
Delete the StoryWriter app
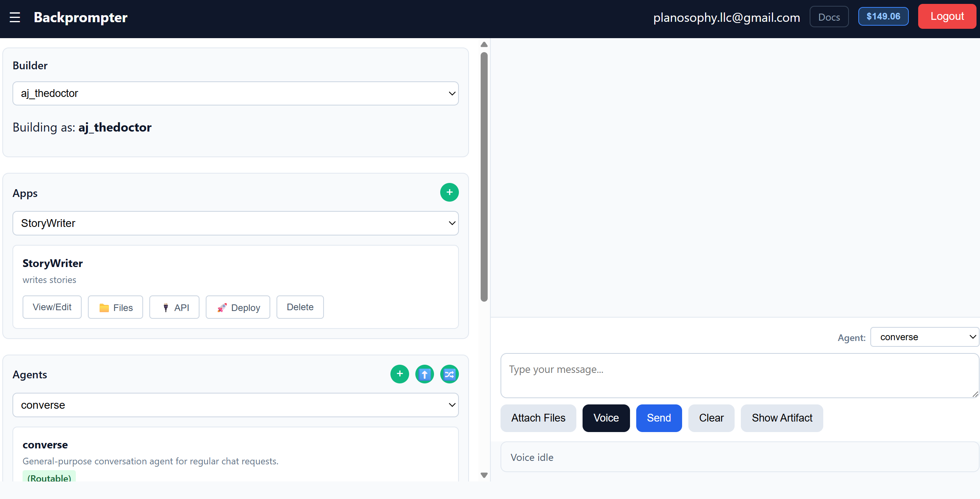tap(300, 307)
